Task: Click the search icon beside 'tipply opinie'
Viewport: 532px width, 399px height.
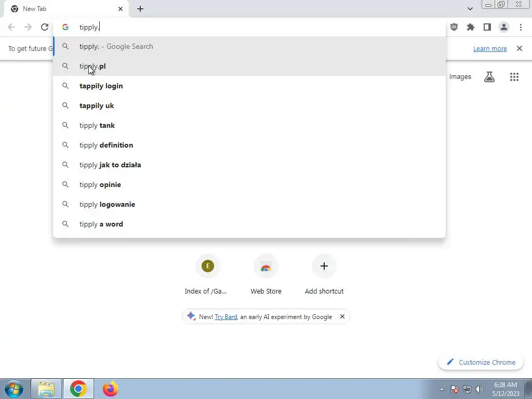Action: tap(65, 184)
